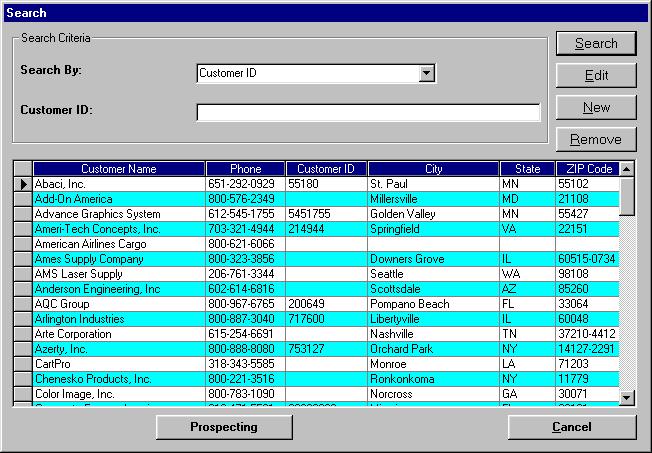The width and height of the screenshot is (652, 453).
Task: Select Color Image, Inc. name cell
Action: (119, 394)
